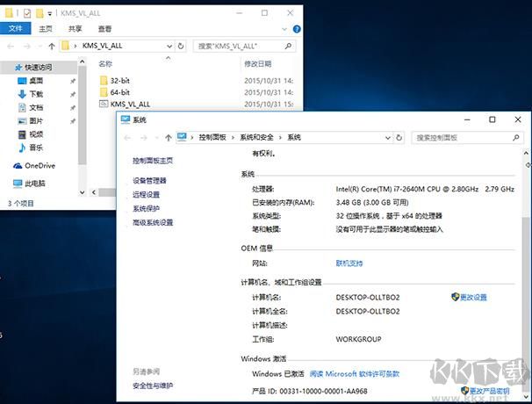532x404 pixels.
Task: Open 高级系统设置 link
Action: pos(153,222)
